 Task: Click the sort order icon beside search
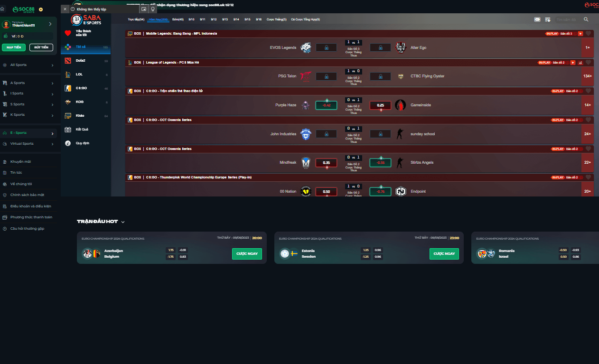pyautogui.click(x=548, y=19)
